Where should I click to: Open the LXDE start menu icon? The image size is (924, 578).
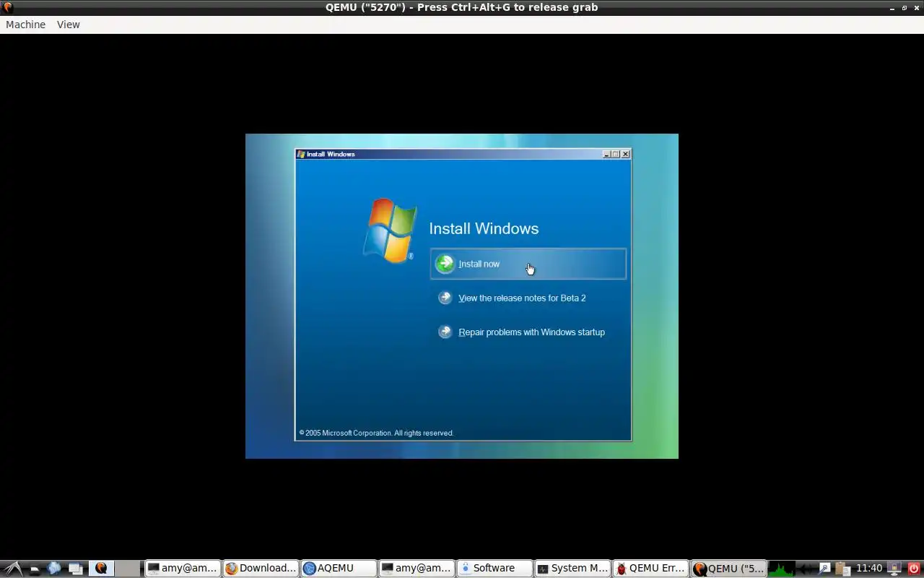point(13,569)
